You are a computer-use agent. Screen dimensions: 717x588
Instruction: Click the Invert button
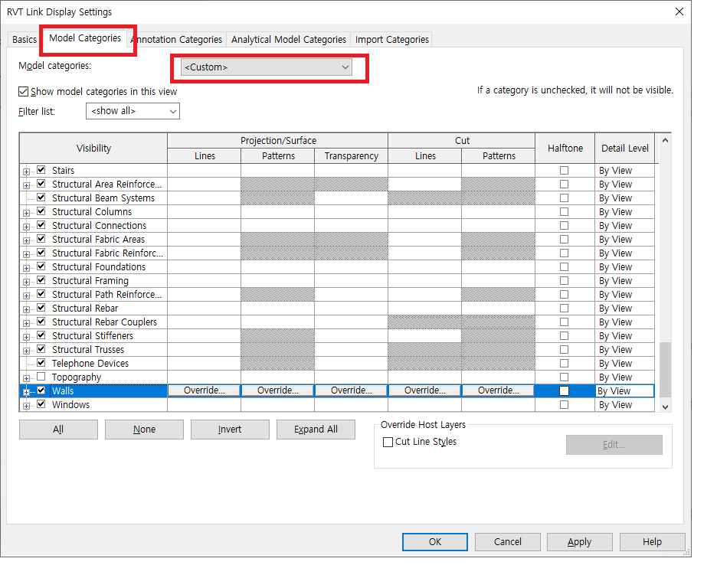(230, 430)
